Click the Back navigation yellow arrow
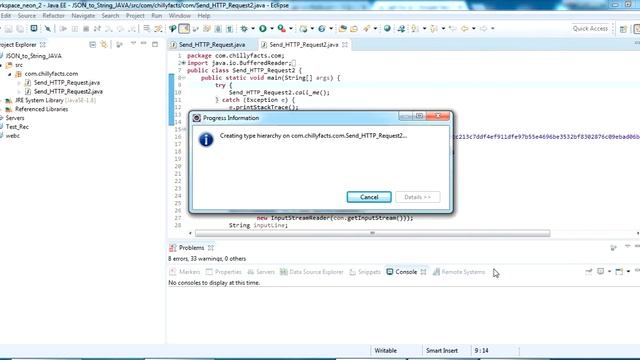This screenshot has width=640, height=360. (464, 29)
